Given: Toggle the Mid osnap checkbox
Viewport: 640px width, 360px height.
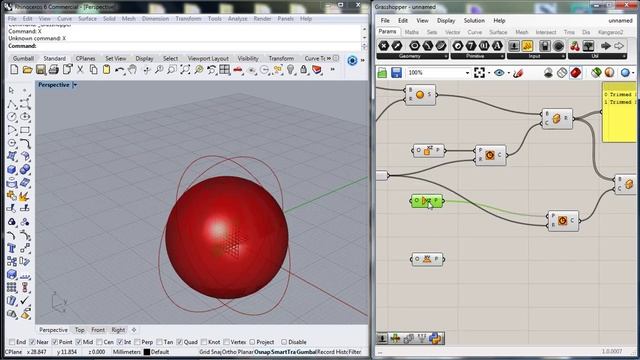Looking at the screenshot, I should 79,342.
